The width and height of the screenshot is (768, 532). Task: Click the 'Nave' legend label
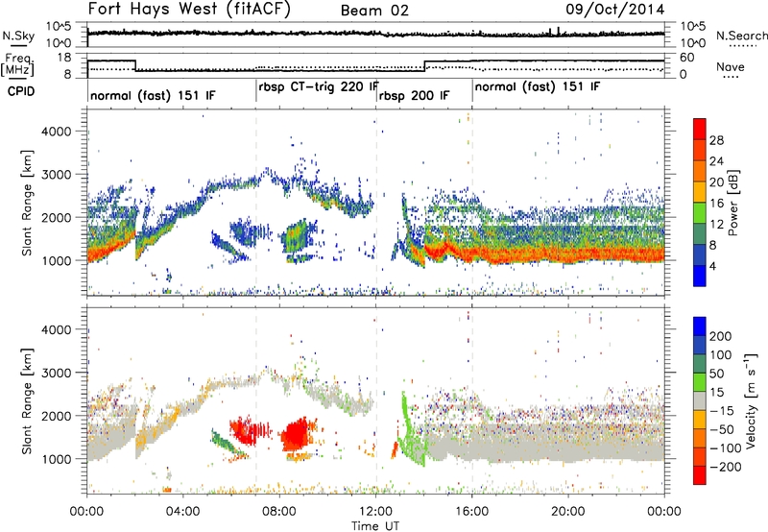[x=731, y=66]
